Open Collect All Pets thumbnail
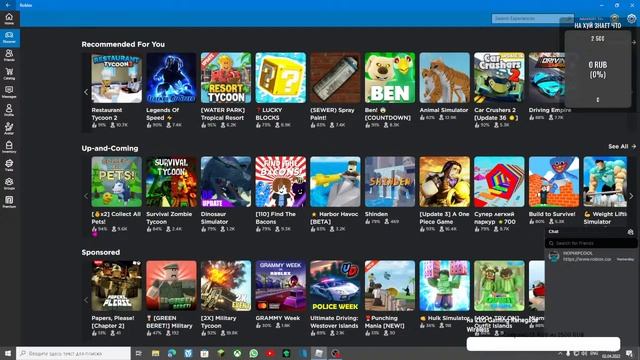 pos(117,182)
